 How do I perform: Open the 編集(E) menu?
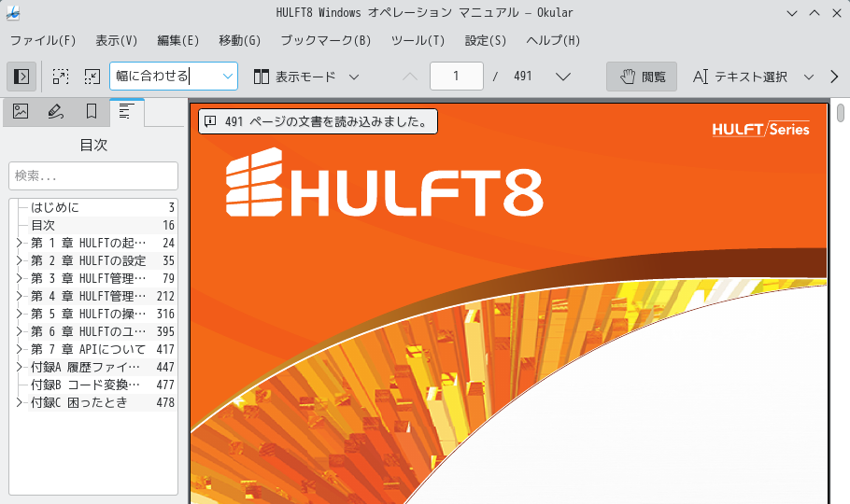coord(177,41)
